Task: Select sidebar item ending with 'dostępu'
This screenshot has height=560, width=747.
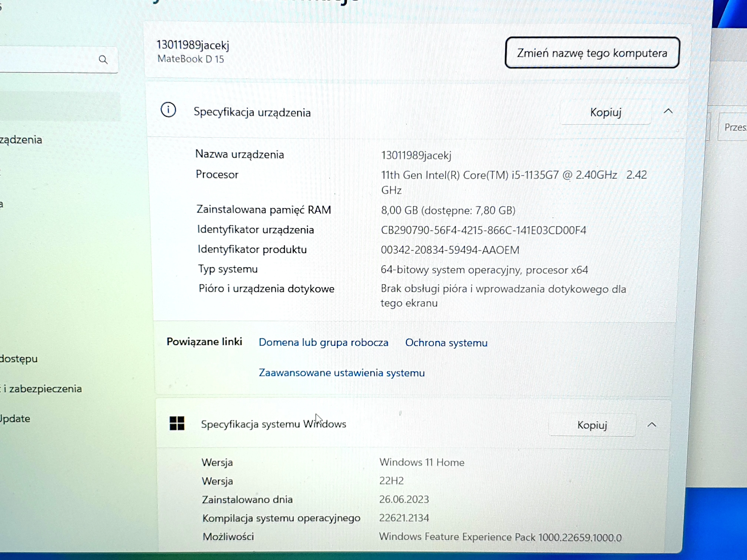Action: click(19, 359)
